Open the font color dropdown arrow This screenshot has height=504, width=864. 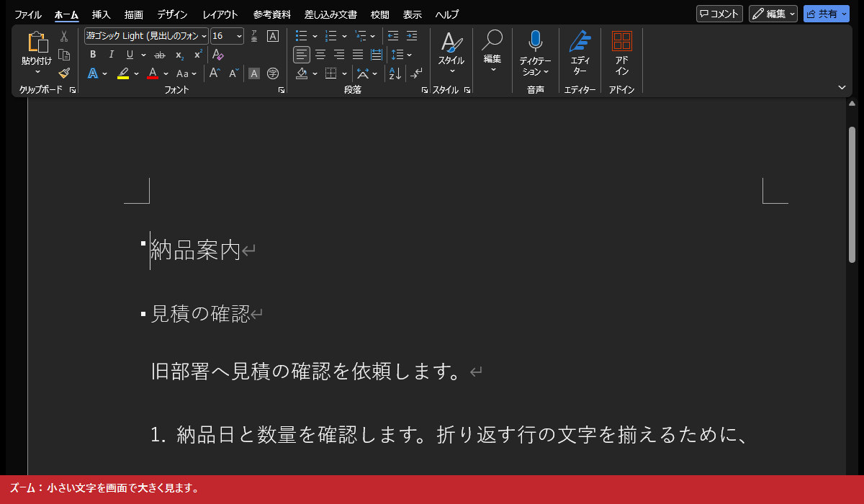click(x=166, y=73)
